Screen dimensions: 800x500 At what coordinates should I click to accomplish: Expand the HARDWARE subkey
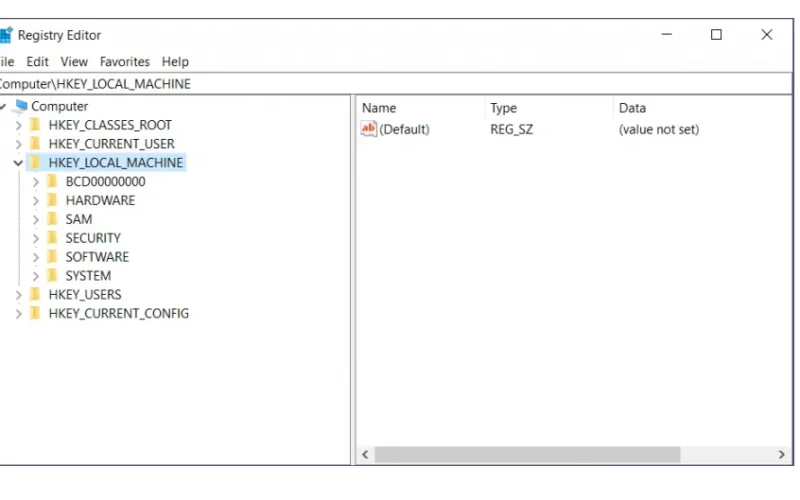(36, 201)
